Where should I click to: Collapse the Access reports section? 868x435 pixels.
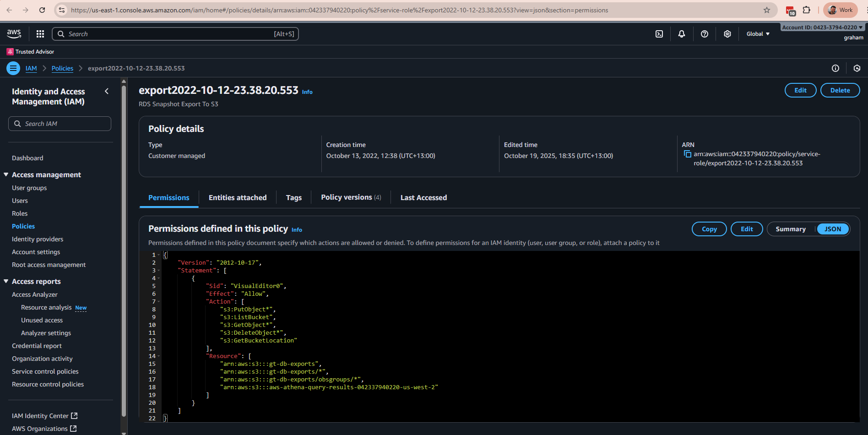click(6, 281)
